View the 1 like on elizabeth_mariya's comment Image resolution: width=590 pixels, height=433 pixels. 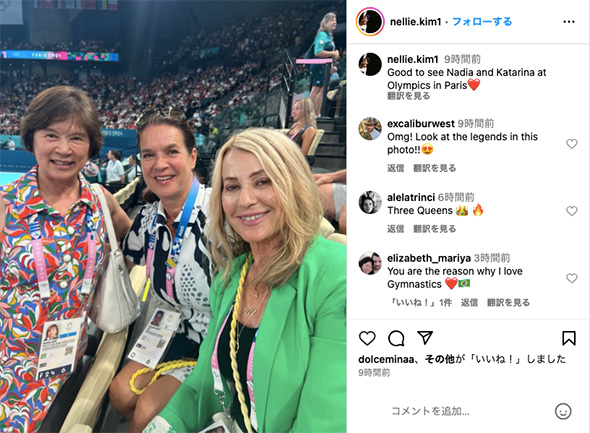[420, 302]
